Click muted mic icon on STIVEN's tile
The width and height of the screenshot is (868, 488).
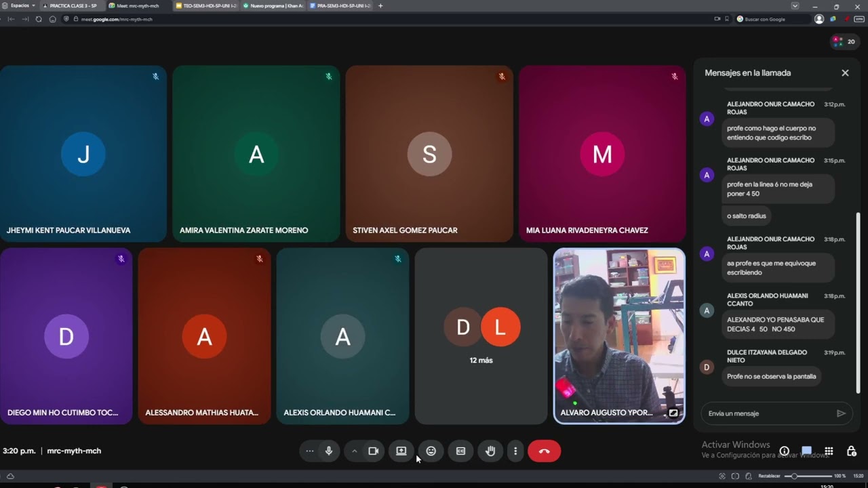click(502, 77)
